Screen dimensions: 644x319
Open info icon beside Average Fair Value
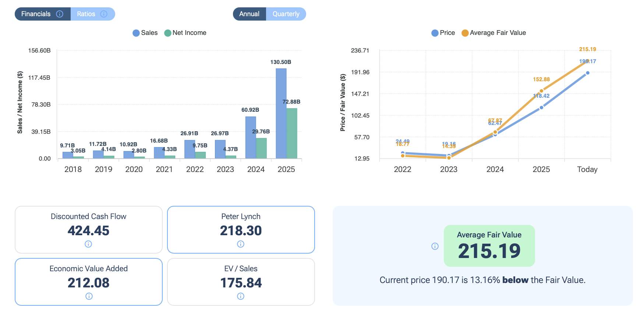coord(435,246)
